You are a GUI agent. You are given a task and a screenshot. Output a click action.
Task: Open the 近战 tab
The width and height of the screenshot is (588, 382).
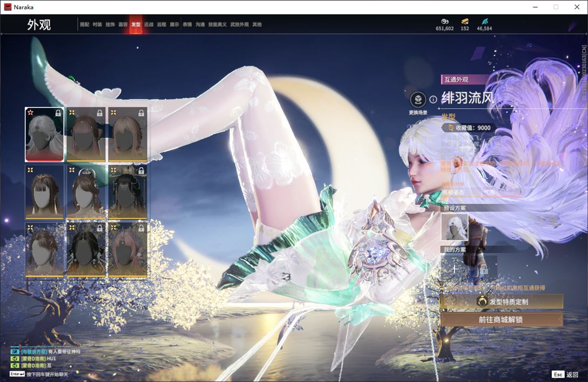149,24
